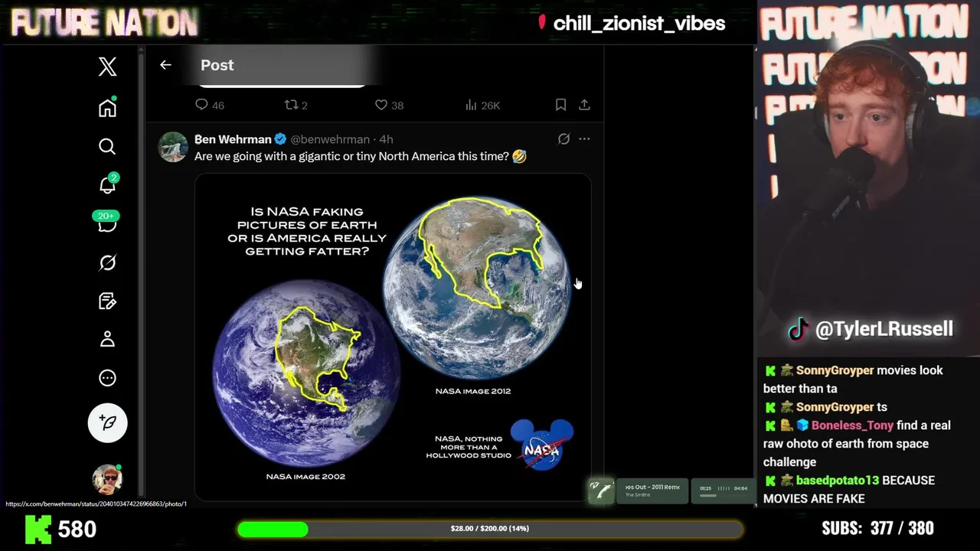The height and width of the screenshot is (551, 980).
Task: Open the three-dot menu on Ben's post
Action: pos(584,139)
